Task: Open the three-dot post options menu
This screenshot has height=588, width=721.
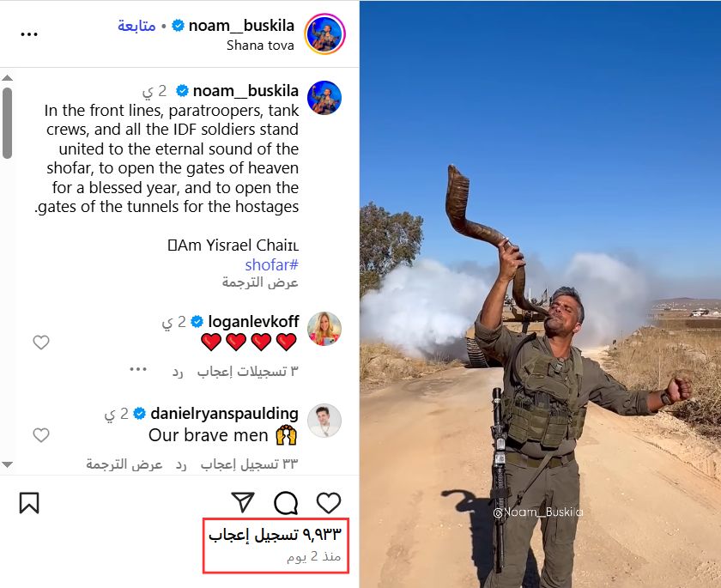Action: (29, 34)
